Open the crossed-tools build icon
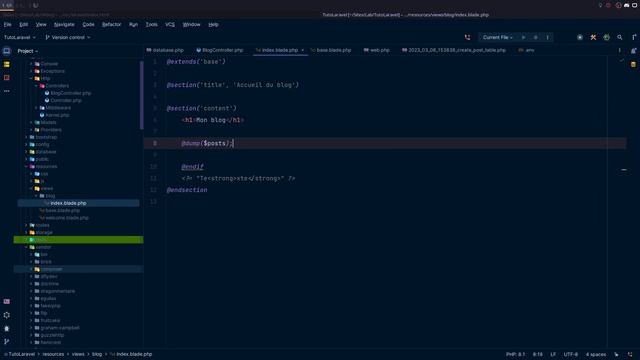Viewport: 640px width, 360px height. pos(593,37)
